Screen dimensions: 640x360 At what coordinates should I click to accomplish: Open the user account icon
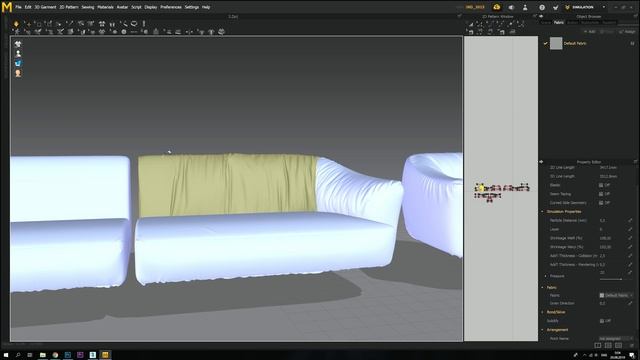(x=525, y=7)
